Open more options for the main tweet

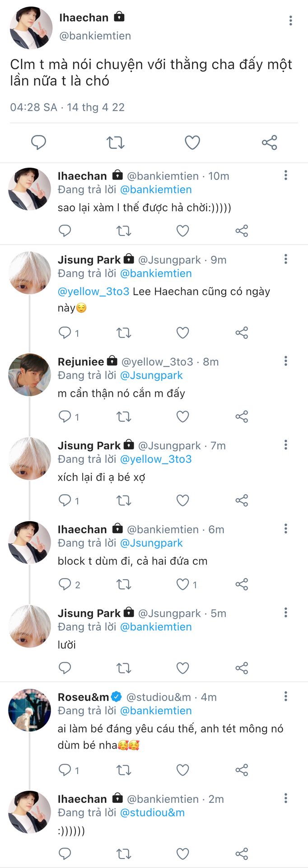point(290,20)
